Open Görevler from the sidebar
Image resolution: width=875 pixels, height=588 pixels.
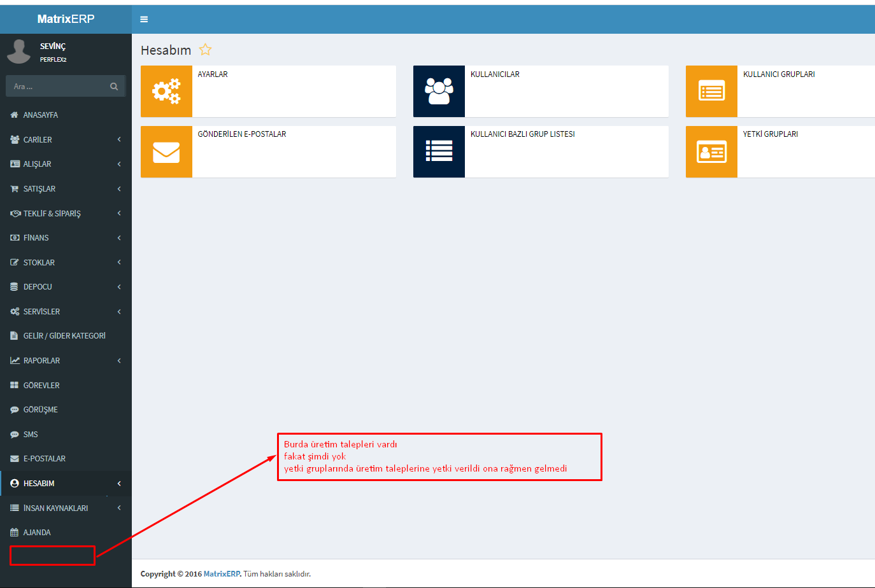[x=41, y=386]
